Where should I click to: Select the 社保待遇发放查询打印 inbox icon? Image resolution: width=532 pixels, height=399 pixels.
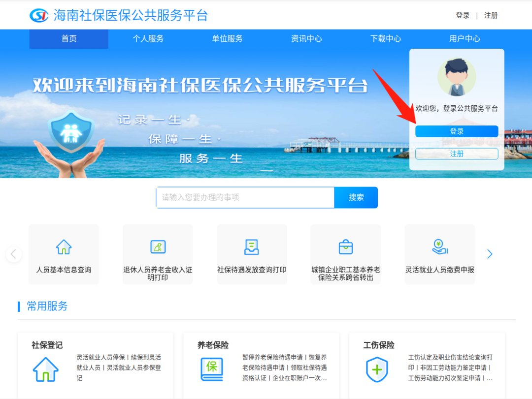[x=252, y=246]
